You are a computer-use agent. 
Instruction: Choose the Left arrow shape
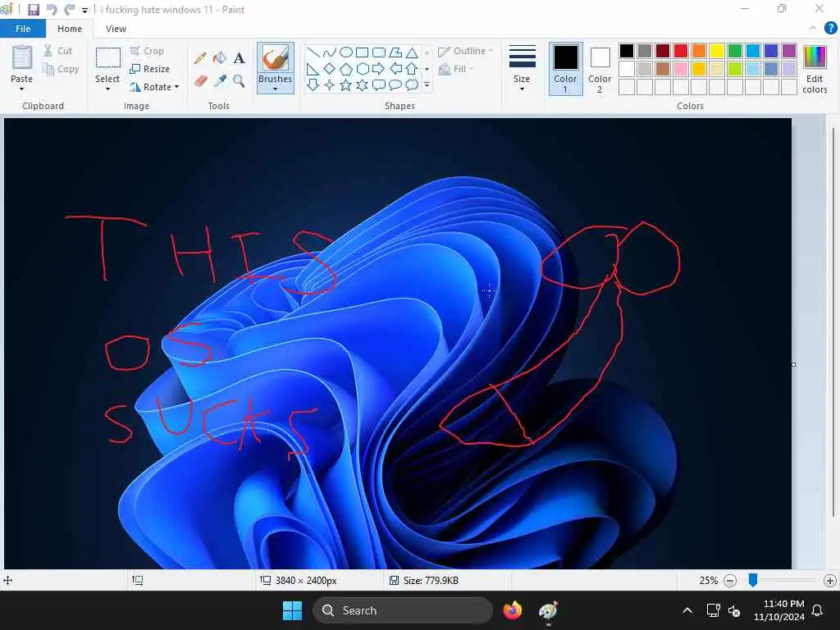tap(395, 69)
